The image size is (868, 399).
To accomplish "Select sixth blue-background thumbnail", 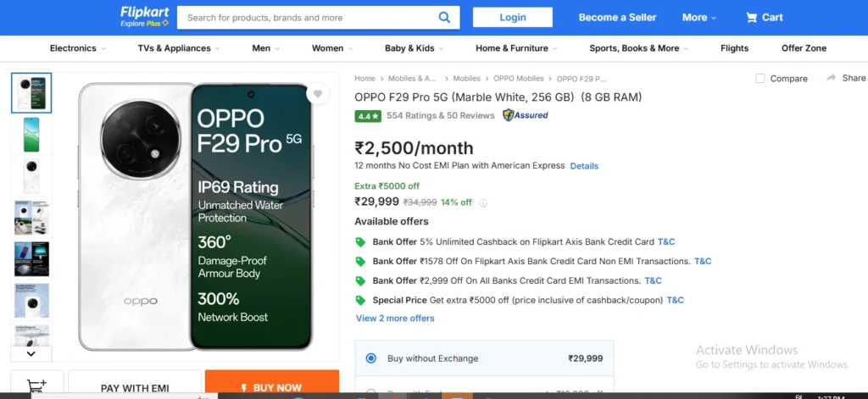I will (x=31, y=301).
